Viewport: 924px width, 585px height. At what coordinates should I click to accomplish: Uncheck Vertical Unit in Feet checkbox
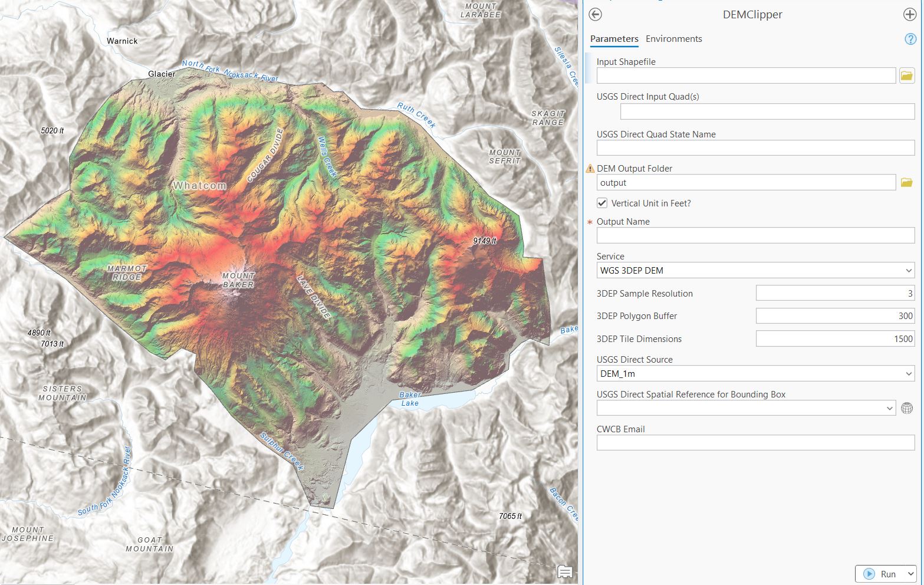point(602,203)
